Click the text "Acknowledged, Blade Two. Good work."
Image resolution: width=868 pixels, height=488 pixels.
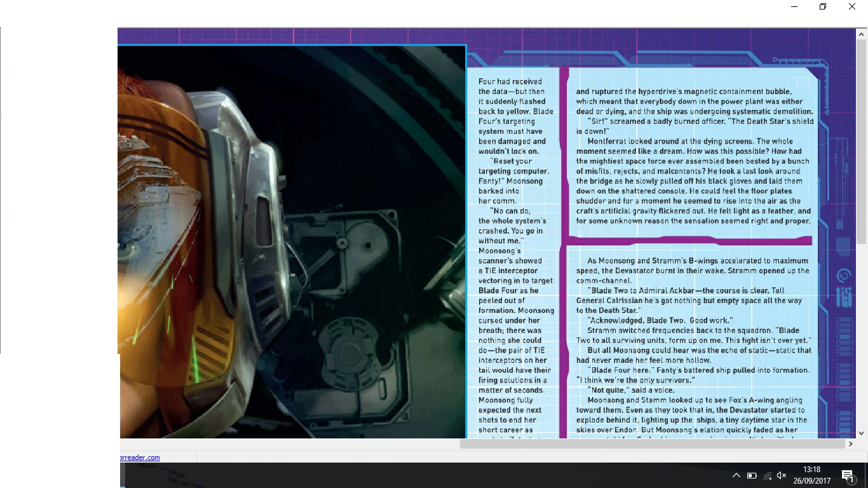click(660, 320)
